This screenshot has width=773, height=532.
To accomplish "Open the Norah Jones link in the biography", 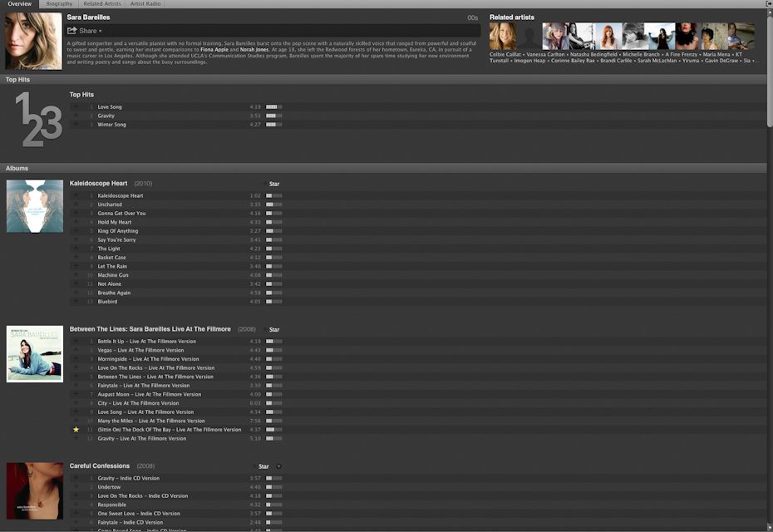I will [x=254, y=50].
